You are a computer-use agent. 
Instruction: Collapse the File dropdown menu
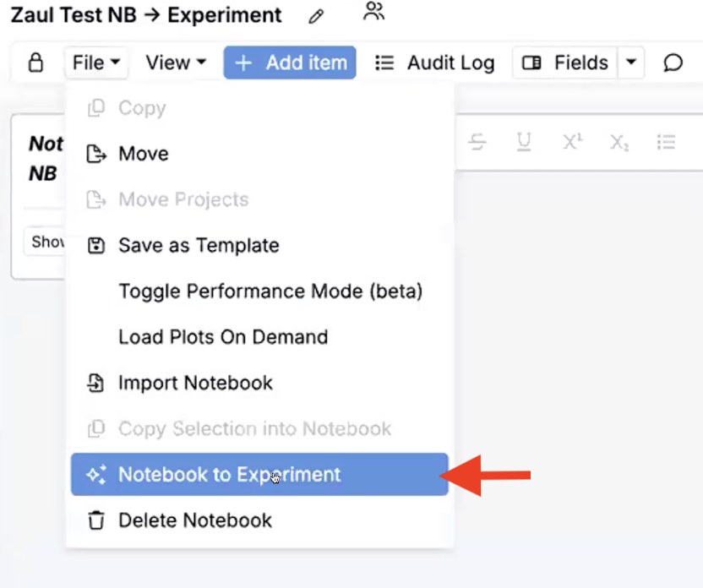click(x=96, y=63)
